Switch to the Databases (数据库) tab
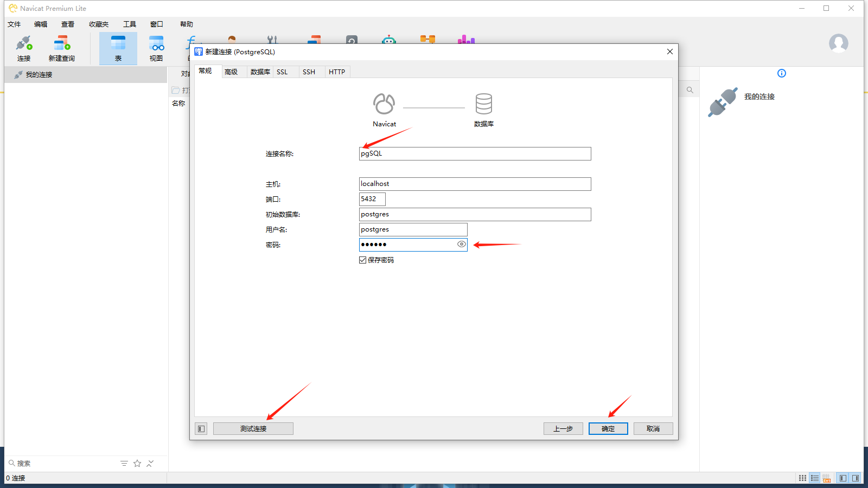Screen dimensions: 868x488 click(x=260, y=72)
